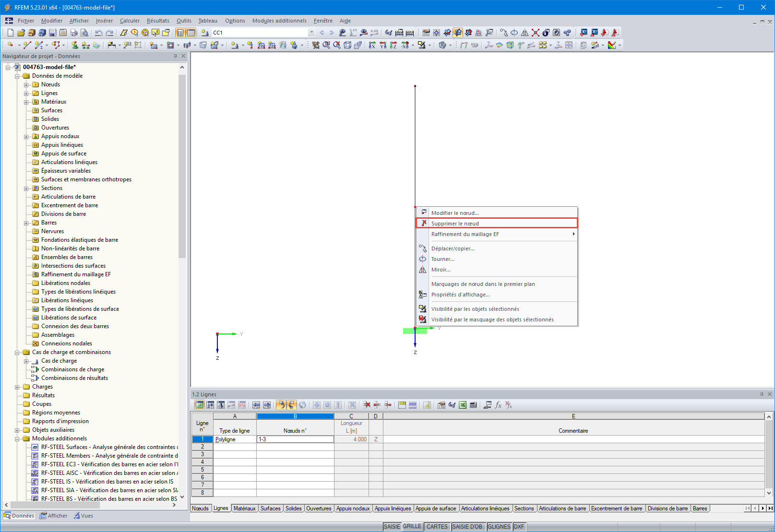Expand the Charges tree node

tap(17, 387)
